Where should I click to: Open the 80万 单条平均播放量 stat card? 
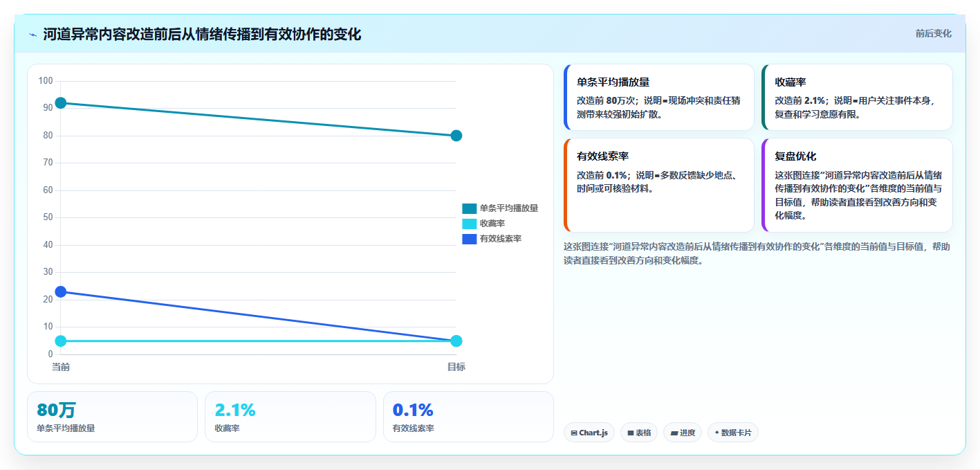point(112,417)
